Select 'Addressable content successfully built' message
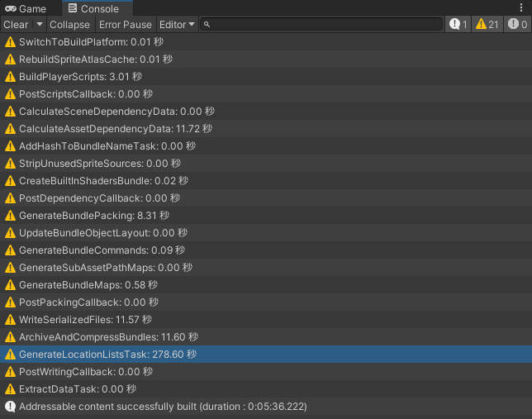The image size is (532, 419). pyautogui.click(x=266, y=407)
